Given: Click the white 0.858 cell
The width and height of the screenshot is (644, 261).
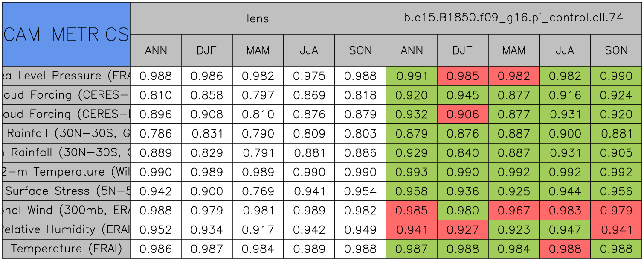Looking at the screenshot, I should pyautogui.click(x=207, y=95).
